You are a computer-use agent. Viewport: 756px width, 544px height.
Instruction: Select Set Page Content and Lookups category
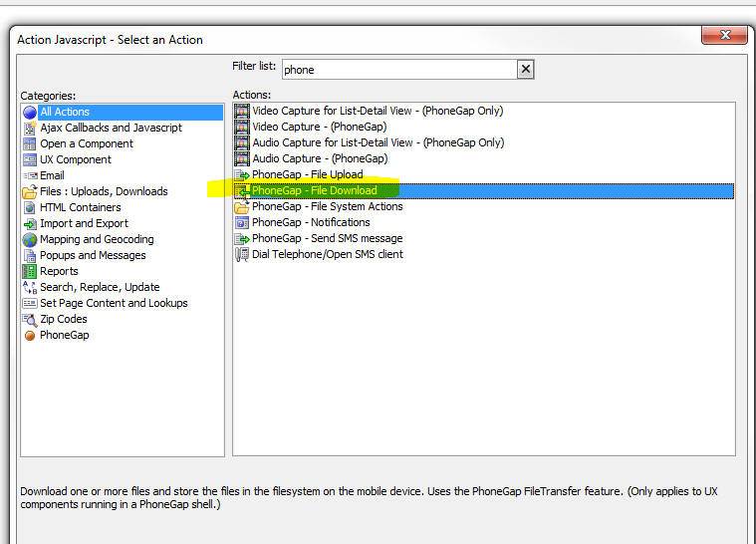tap(114, 303)
